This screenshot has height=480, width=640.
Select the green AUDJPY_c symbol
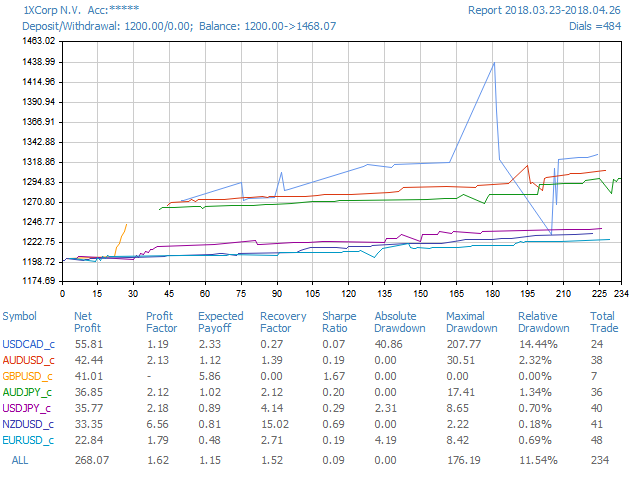[27, 392]
